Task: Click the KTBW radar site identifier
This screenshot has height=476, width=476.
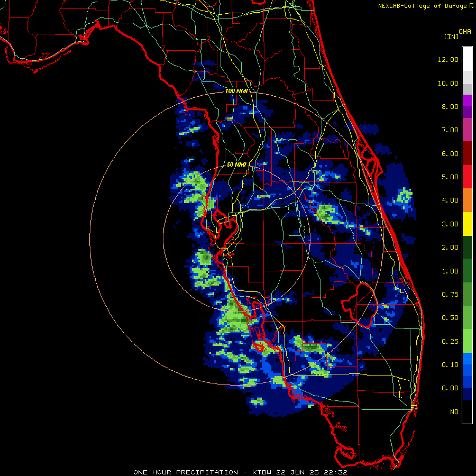Action: [262, 472]
